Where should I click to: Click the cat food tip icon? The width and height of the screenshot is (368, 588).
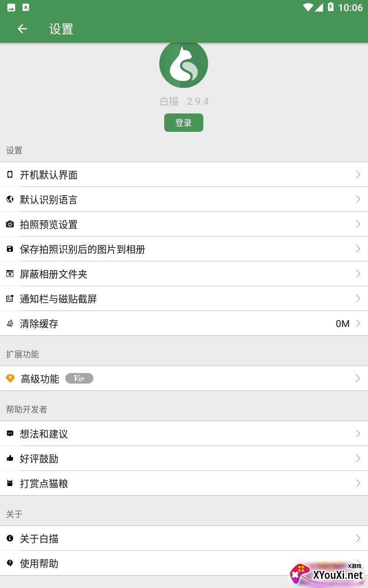click(10, 483)
